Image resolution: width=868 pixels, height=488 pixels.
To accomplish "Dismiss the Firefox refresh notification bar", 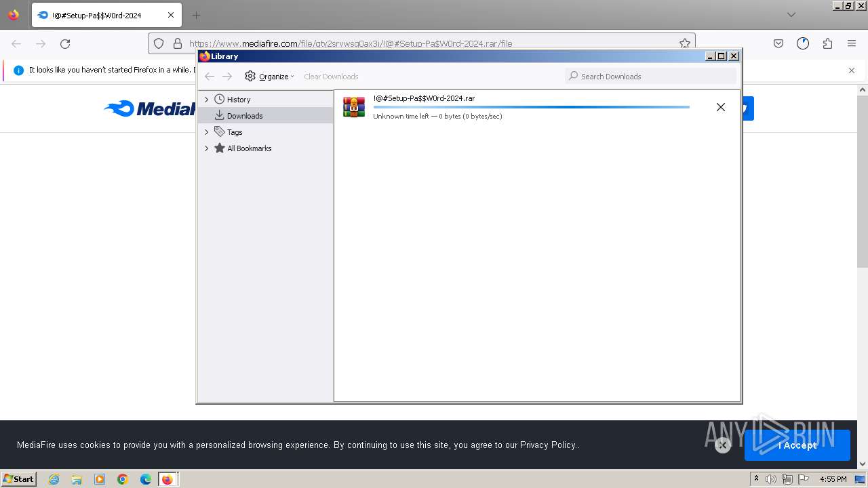I will pos(852,70).
